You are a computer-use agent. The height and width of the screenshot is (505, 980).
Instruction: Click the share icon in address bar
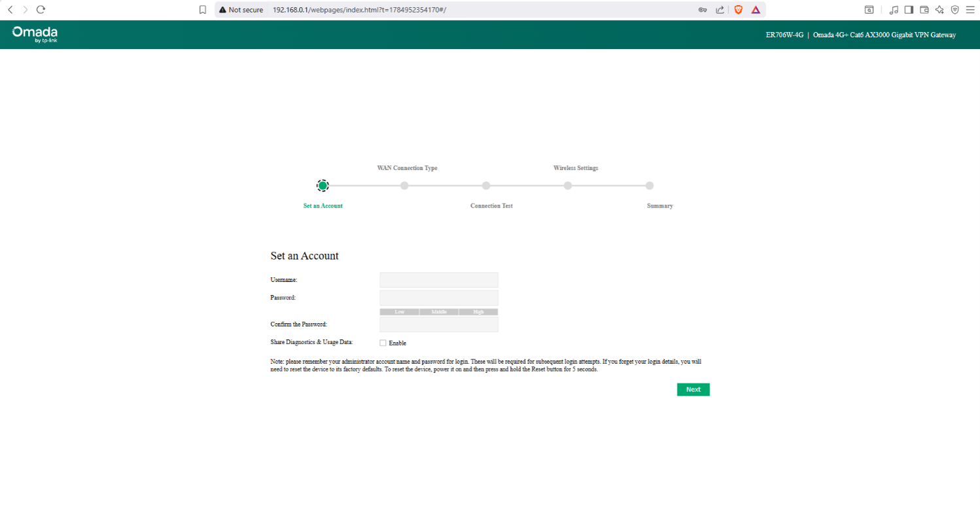[x=720, y=10]
